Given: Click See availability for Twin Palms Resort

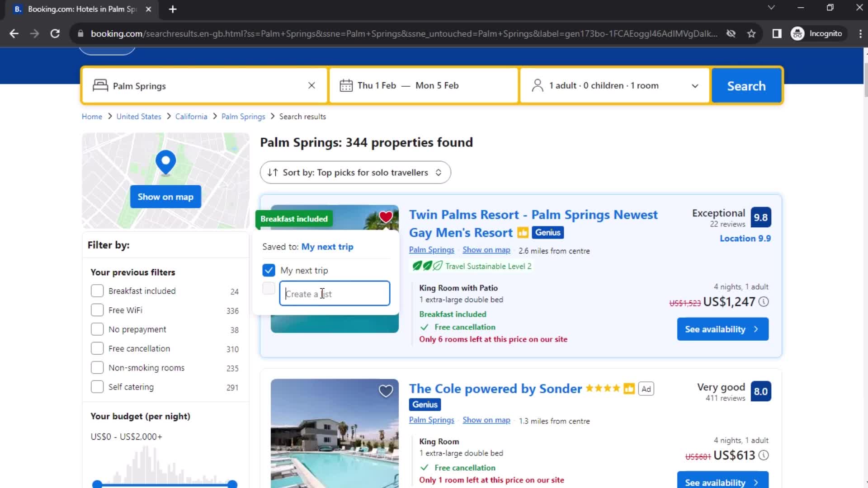Looking at the screenshot, I should point(722,329).
